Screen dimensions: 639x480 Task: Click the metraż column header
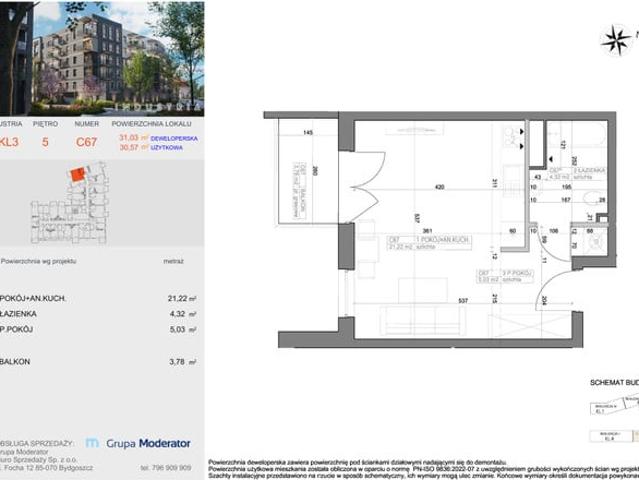pos(174,261)
